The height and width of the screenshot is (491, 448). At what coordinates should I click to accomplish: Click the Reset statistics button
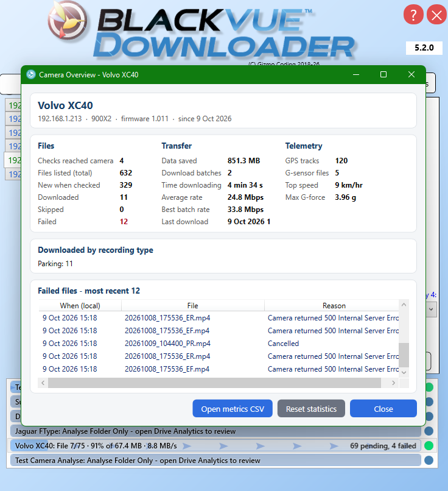tap(311, 408)
